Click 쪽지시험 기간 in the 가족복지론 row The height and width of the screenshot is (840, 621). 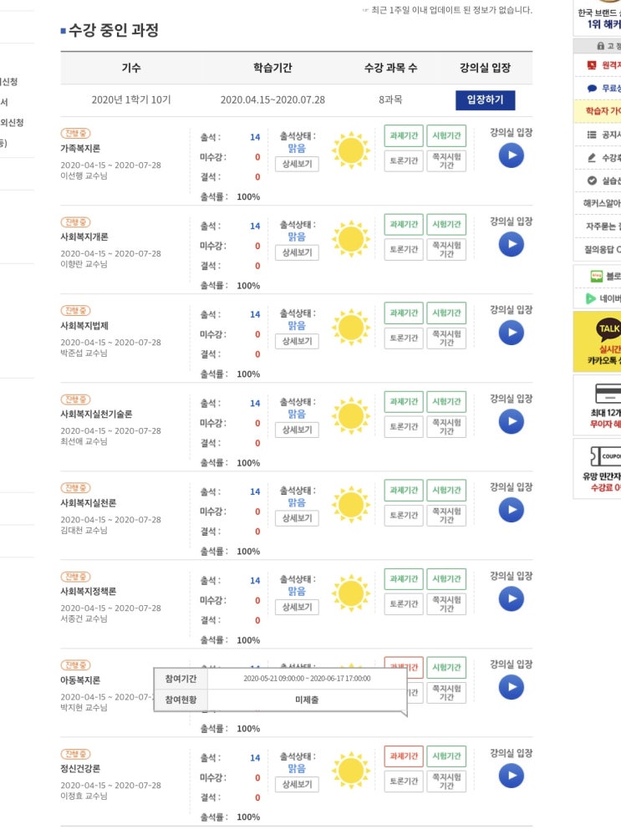[x=446, y=160]
